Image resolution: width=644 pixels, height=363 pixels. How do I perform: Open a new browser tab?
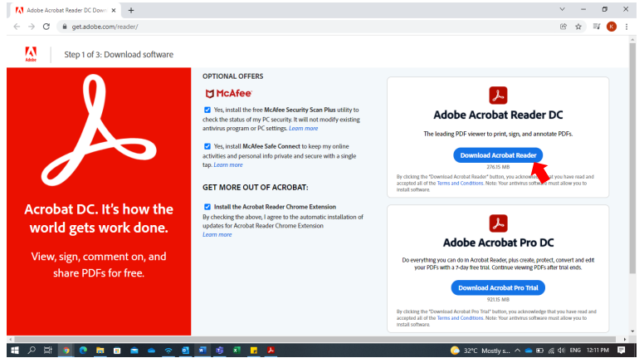(131, 9)
